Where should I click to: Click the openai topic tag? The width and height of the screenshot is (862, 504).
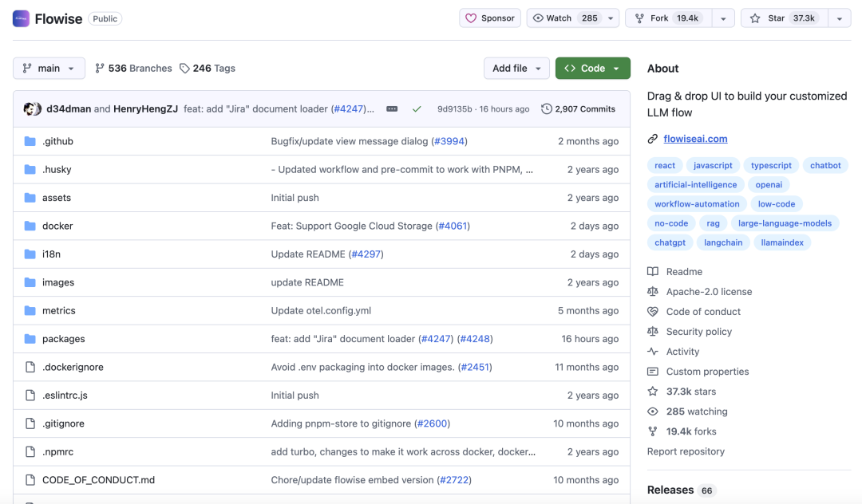click(769, 184)
